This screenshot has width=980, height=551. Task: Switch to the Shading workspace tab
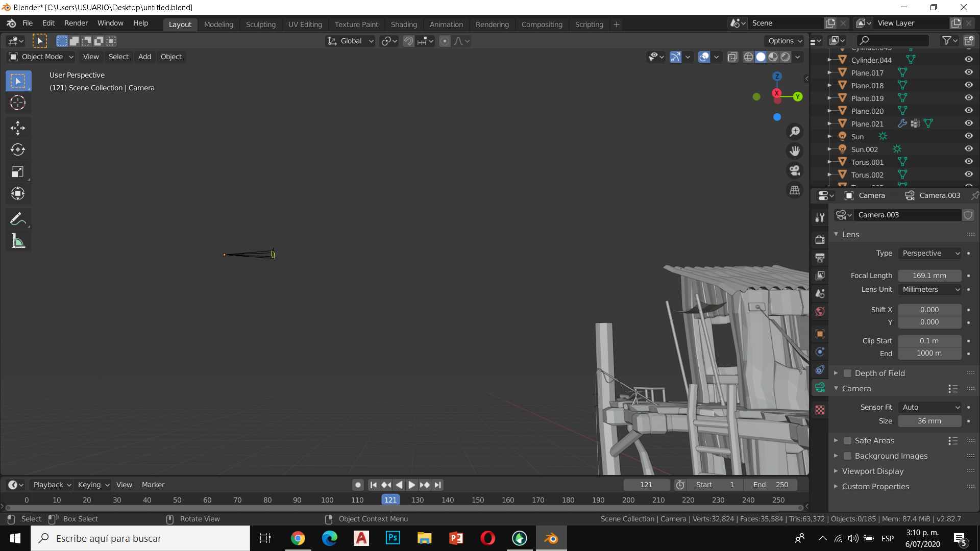point(404,24)
